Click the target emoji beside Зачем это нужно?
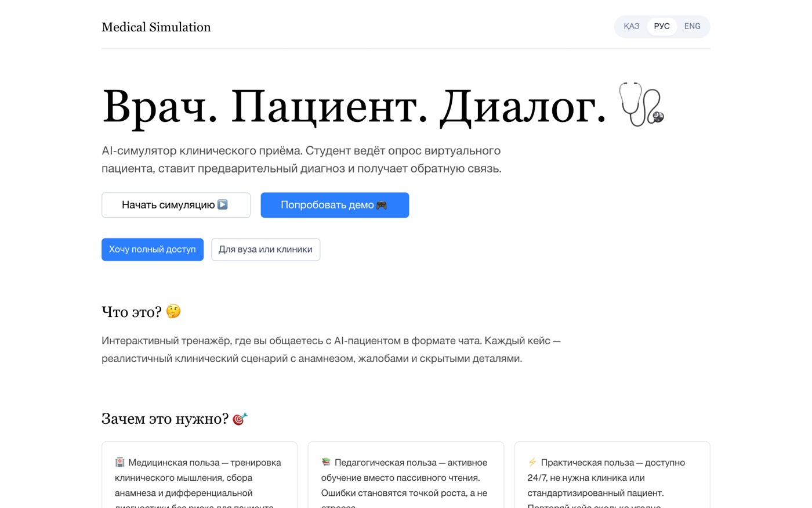 coord(240,419)
